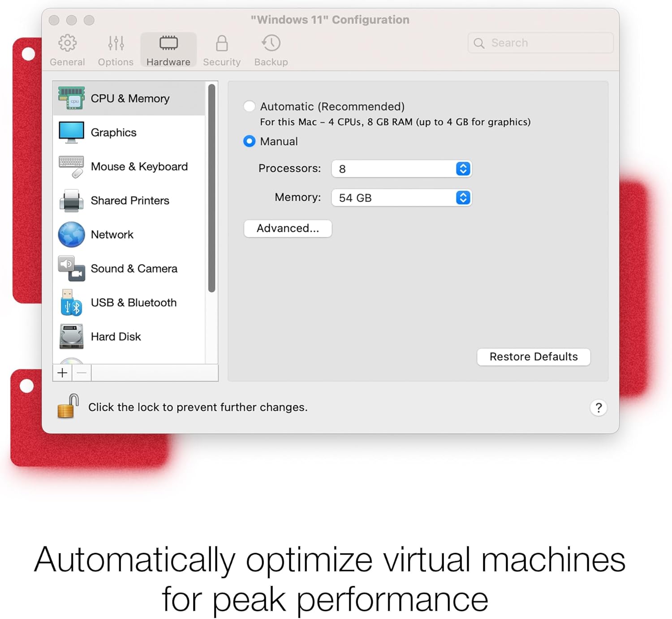Open the Options sliders icon
The image size is (672, 619).
click(116, 43)
